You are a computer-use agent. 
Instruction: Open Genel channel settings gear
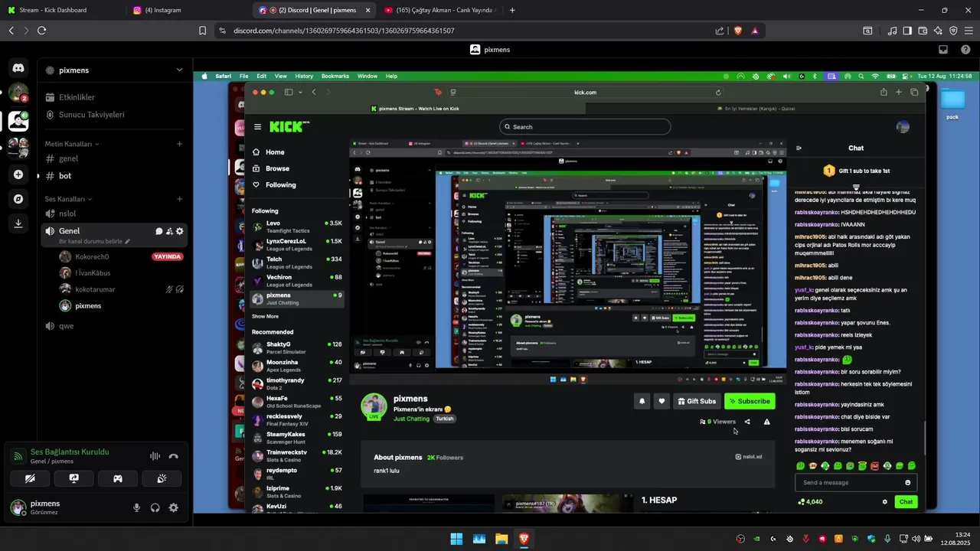point(180,231)
